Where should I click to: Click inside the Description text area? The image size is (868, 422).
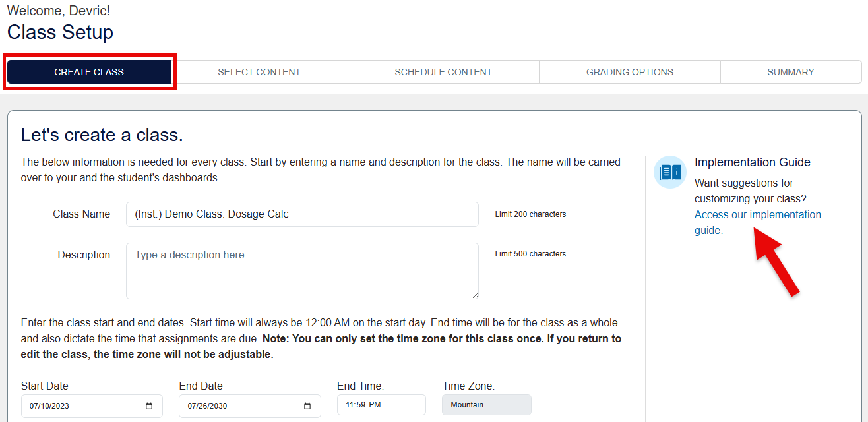point(302,271)
